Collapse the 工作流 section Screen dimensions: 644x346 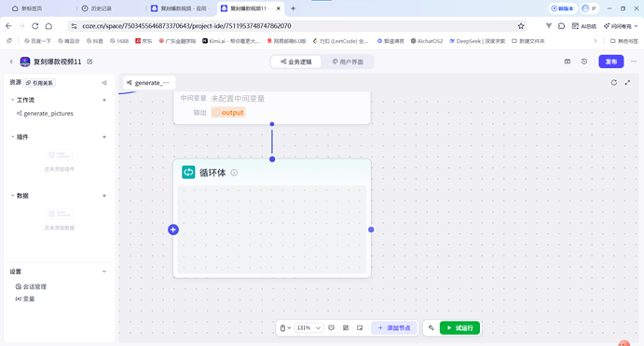pos(12,100)
